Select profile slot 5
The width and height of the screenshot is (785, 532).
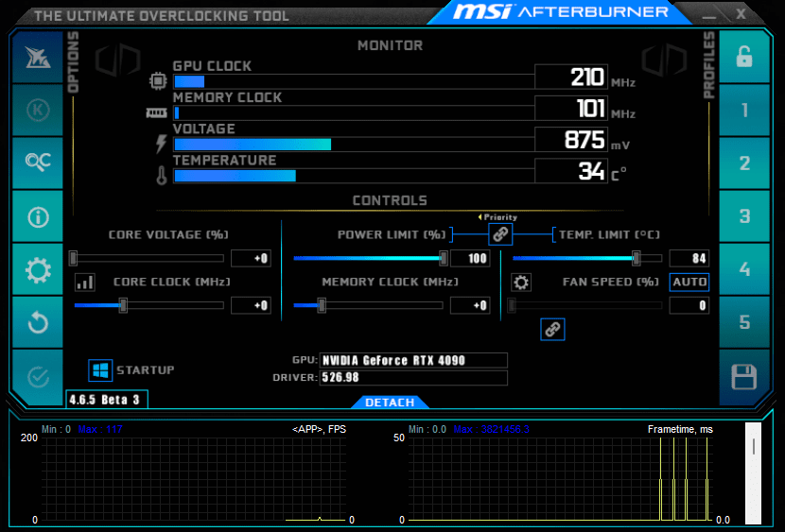click(x=744, y=322)
